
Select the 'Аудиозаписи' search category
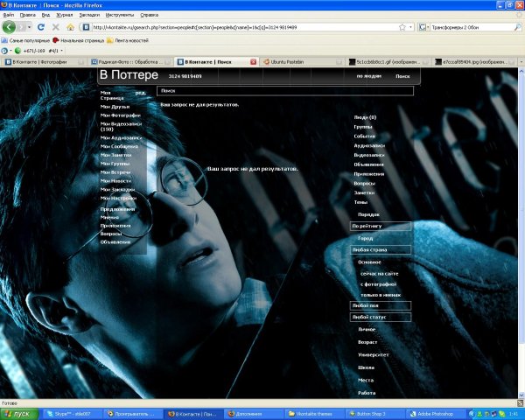(369, 146)
